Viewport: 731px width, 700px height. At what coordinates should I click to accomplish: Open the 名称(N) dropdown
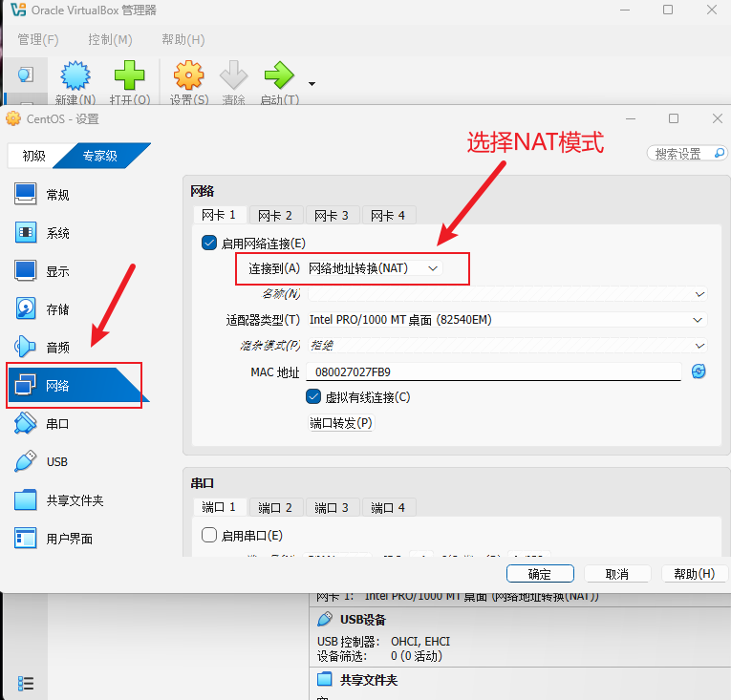coord(507,294)
